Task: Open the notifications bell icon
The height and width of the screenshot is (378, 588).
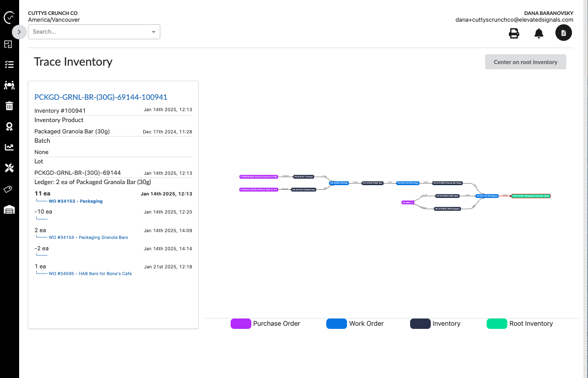Action: [538, 33]
